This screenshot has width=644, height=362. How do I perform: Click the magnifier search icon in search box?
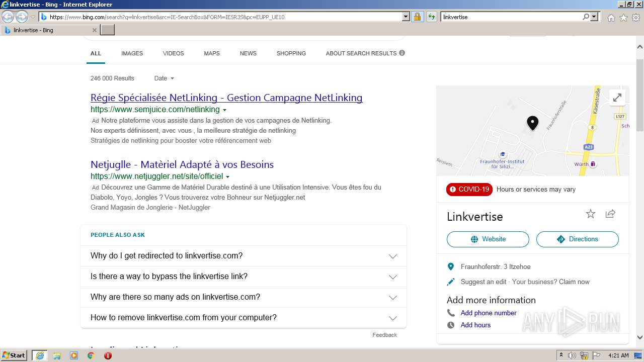586,17
